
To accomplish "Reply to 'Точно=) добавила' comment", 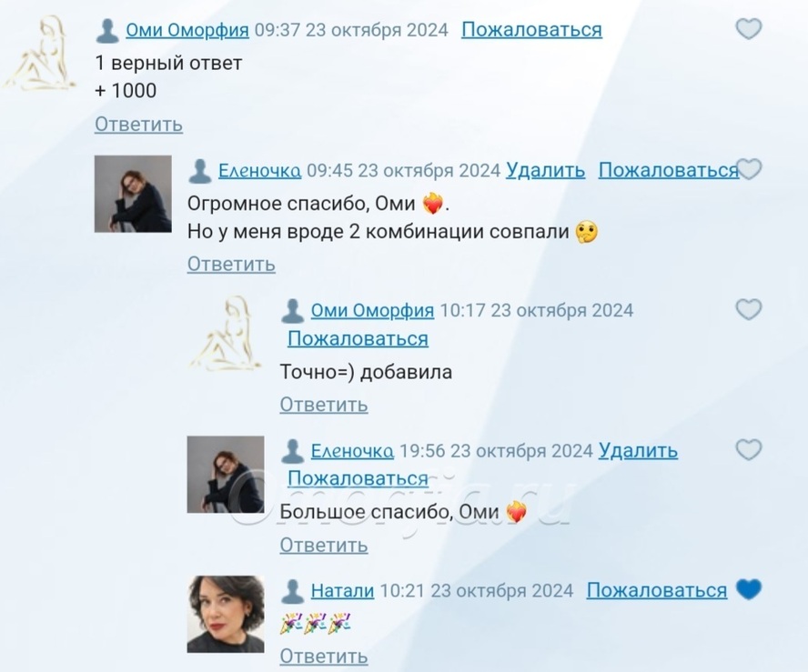I will 324,405.
